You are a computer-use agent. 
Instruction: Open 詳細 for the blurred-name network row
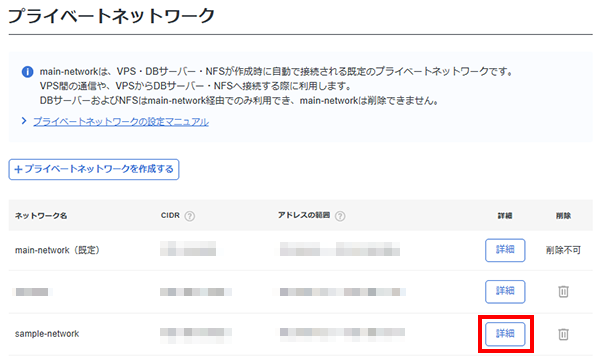pos(505,292)
